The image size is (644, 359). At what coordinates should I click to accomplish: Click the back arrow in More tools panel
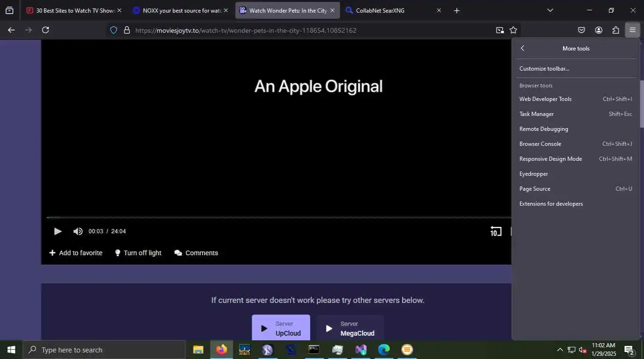point(523,48)
